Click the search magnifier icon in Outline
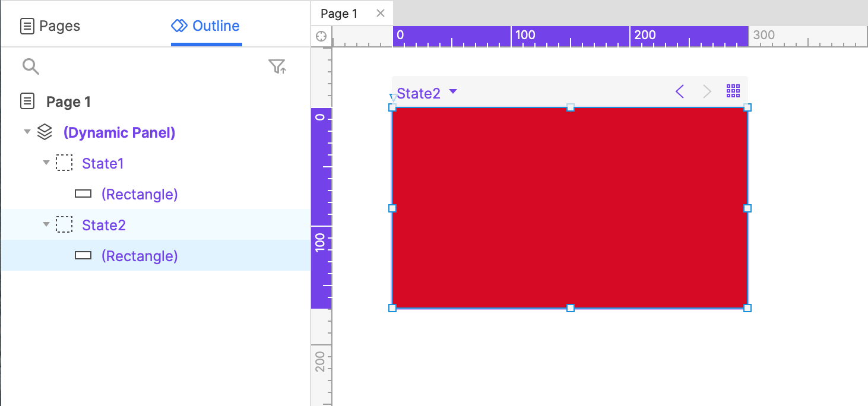The image size is (868, 406). pos(31,66)
